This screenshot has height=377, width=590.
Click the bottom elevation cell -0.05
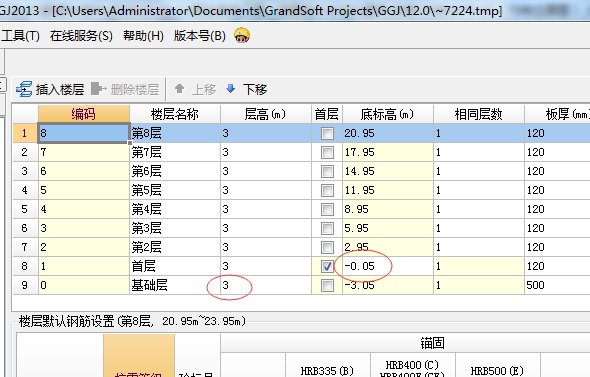[388, 266]
